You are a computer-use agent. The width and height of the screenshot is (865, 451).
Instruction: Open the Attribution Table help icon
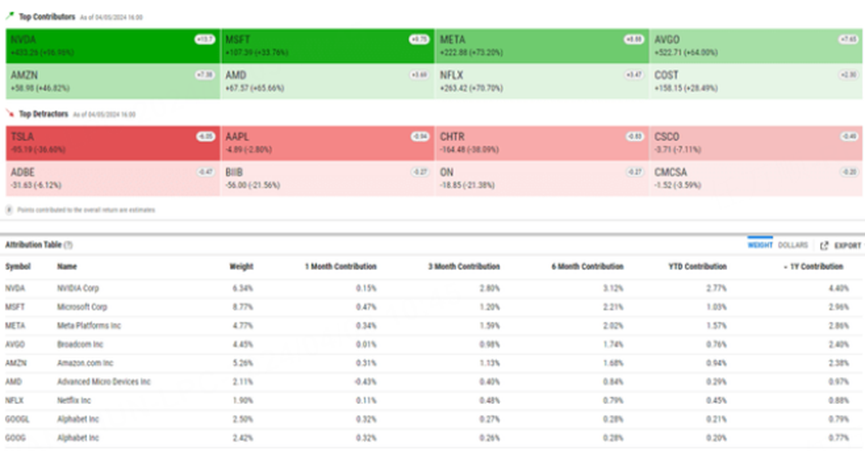68,245
